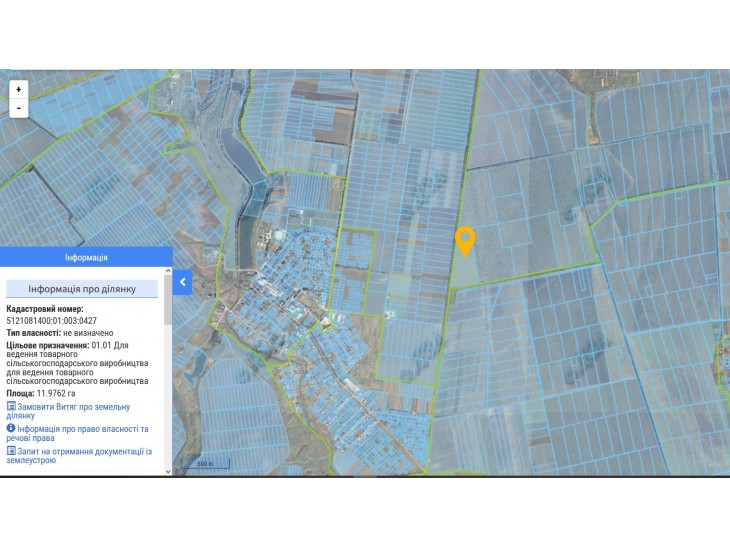Click the blue info circle icon
730x547 pixels.
pos(11,428)
